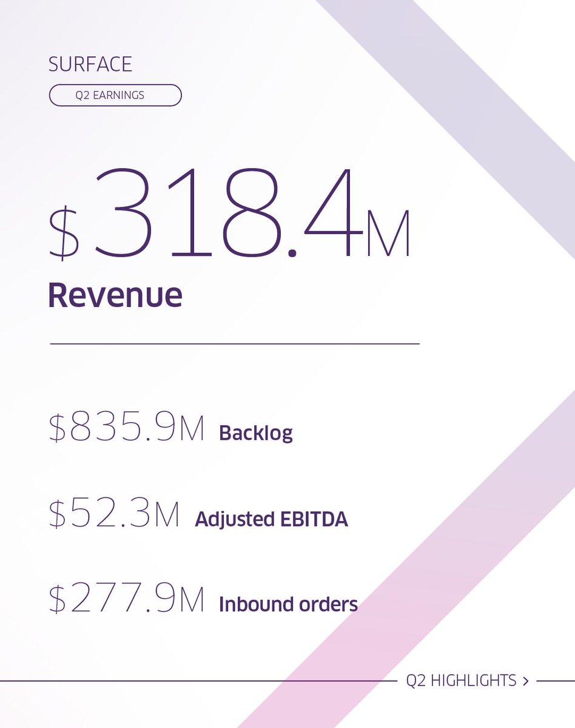575x728 pixels.
Task: Select the $835.9M value
Action: [126, 428]
